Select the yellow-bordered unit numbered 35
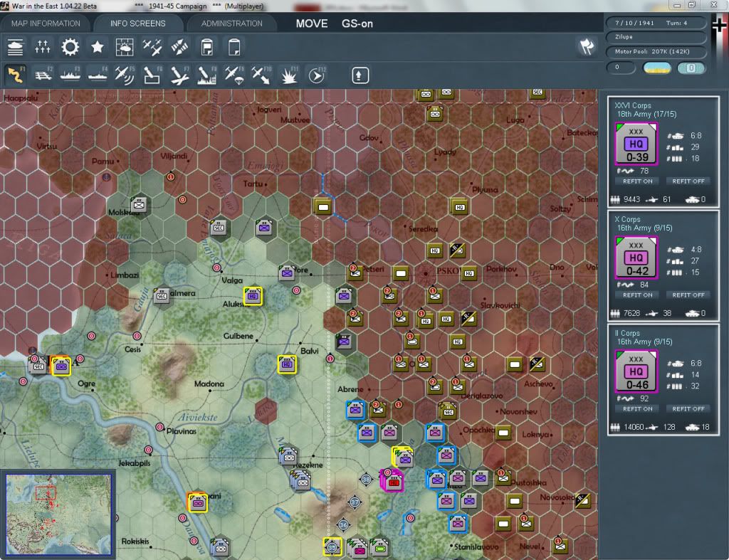Image resolution: width=729 pixels, height=560 pixels. [x=332, y=546]
